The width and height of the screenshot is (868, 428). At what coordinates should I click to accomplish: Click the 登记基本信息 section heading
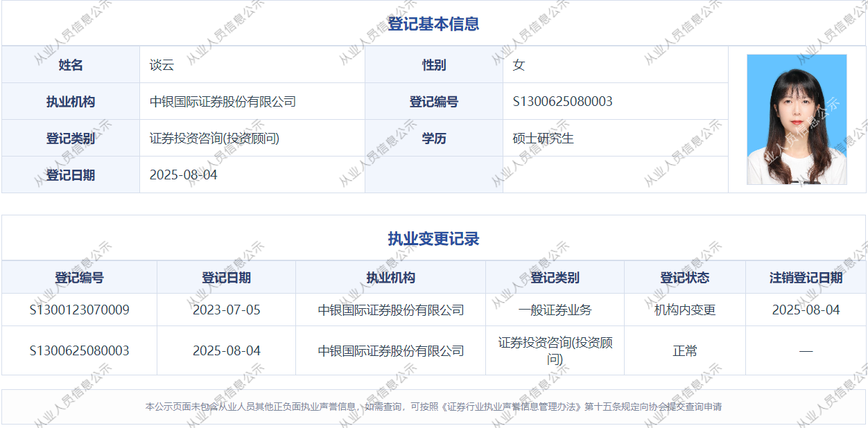point(433,24)
